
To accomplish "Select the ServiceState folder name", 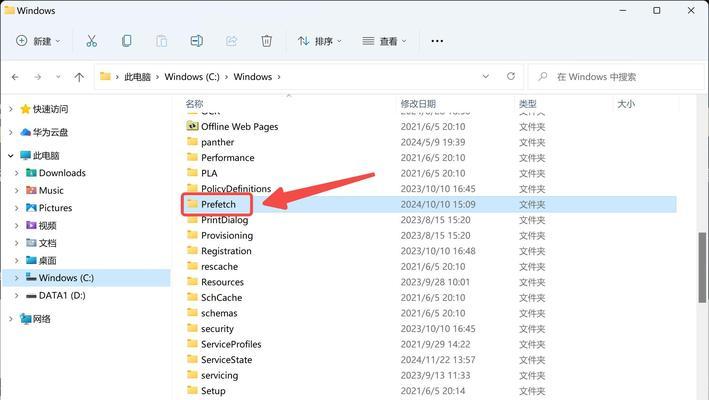I will (x=227, y=360).
